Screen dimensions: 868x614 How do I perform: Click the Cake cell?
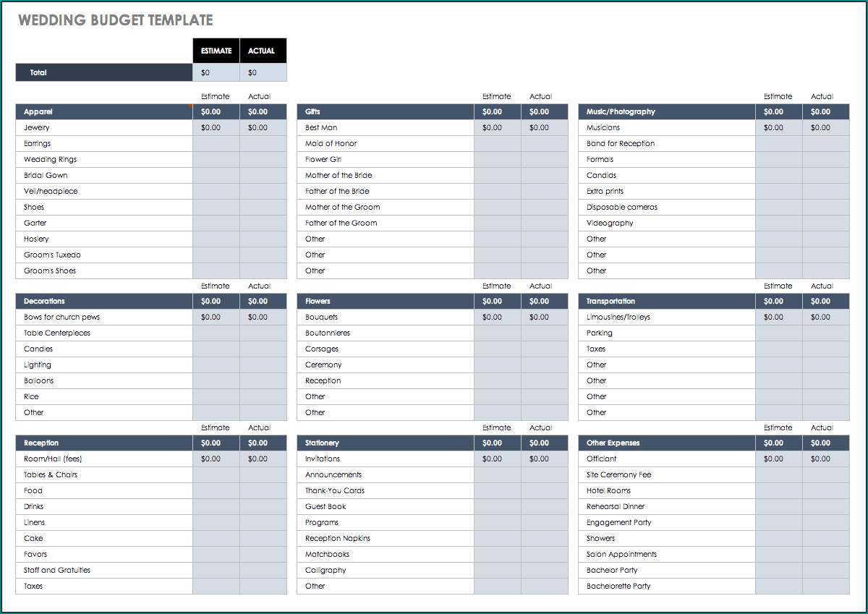104,539
